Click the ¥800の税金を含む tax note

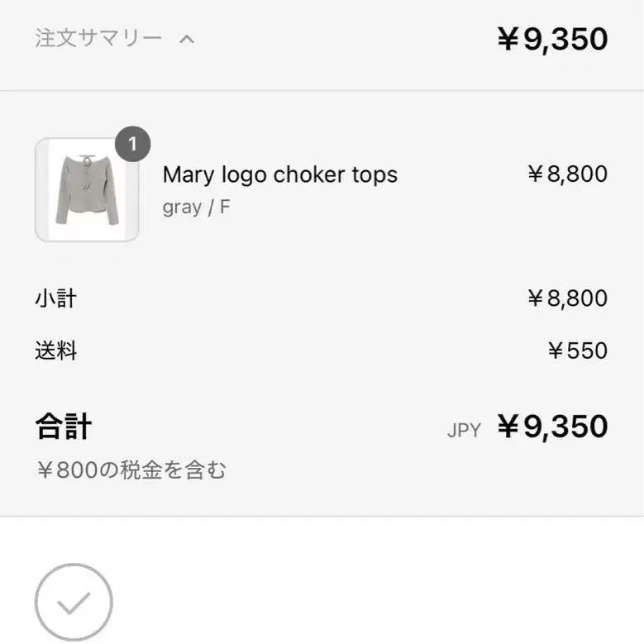tap(131, 470)
